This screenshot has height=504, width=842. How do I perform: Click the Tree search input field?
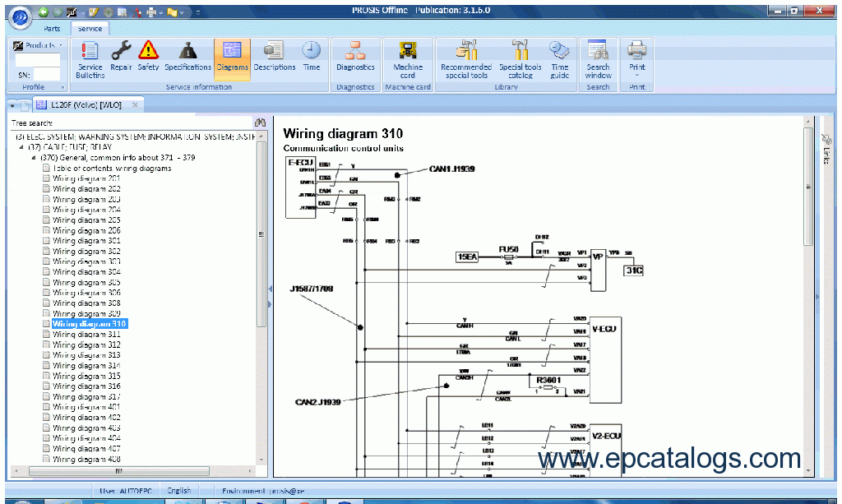[153, 123]
